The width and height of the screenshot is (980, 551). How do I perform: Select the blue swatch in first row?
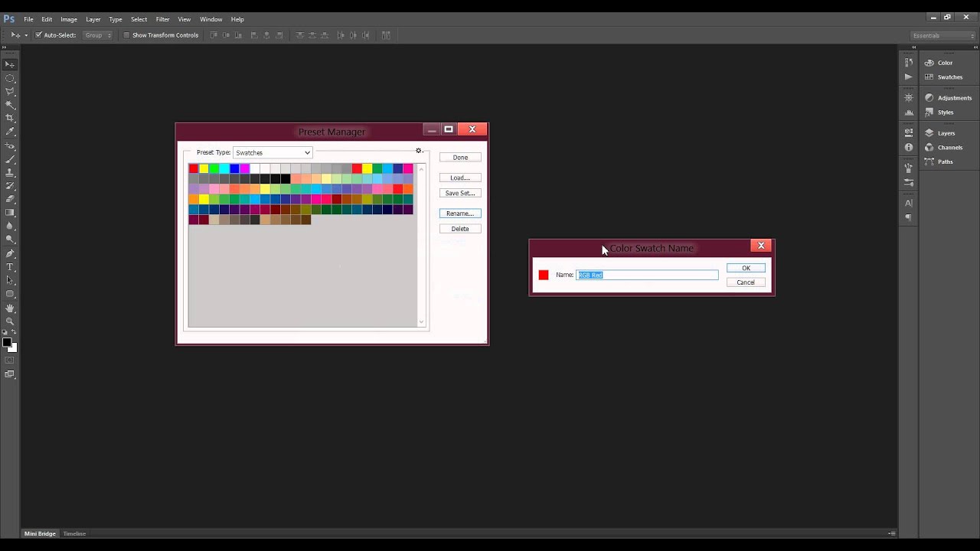(x=234, y=168)
